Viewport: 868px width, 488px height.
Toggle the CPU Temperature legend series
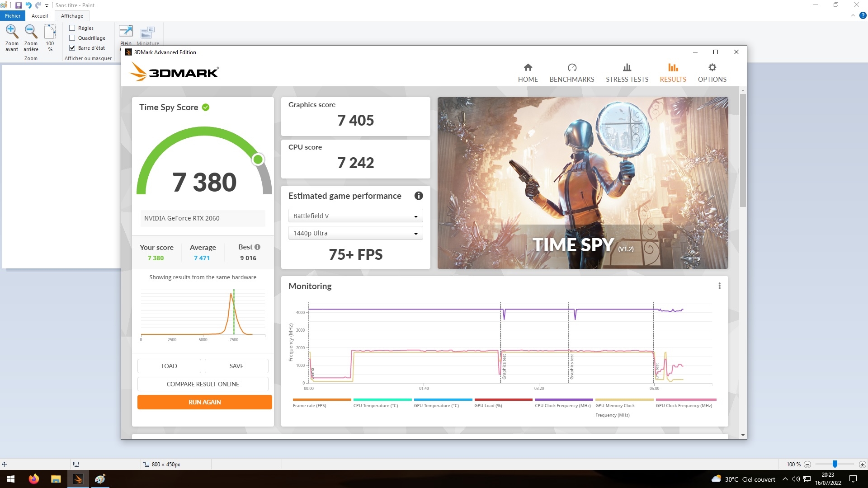[382, 403]
